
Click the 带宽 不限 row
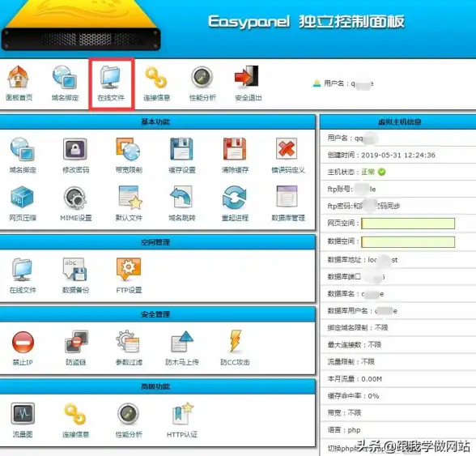click(398, 413)
